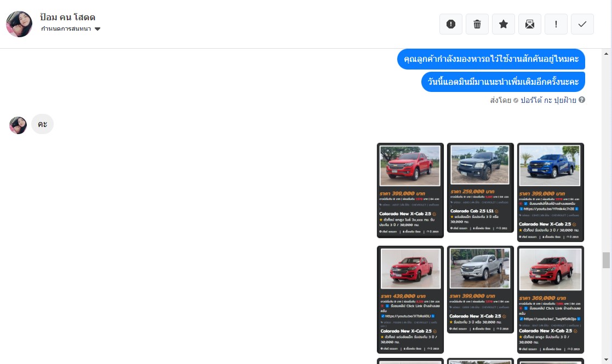Viewport: 612px width, 364px height.
Task: Mark conversation as spam with exclamation-circle icon
Action: pyautogui.click(x=451, y=24)
